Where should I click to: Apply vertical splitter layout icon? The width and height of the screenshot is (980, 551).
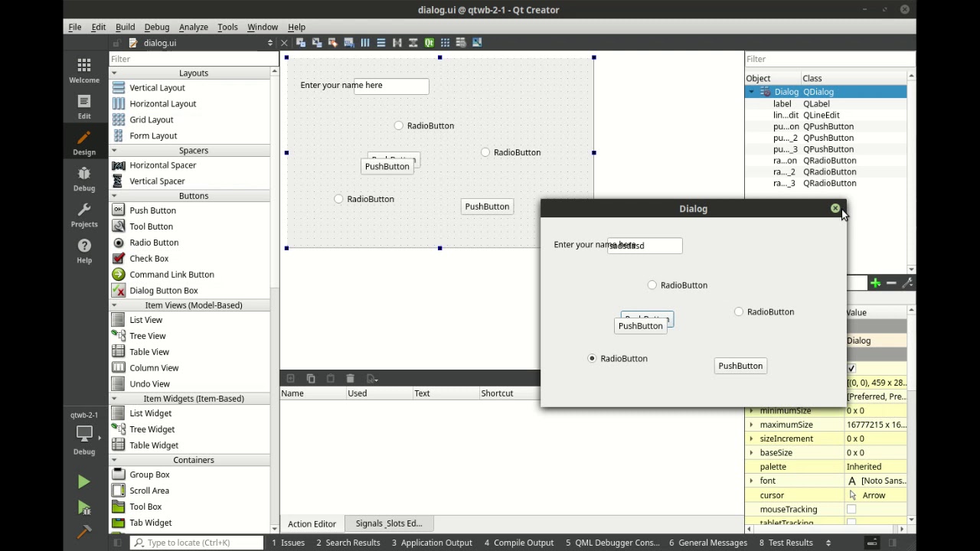[413, 43]
